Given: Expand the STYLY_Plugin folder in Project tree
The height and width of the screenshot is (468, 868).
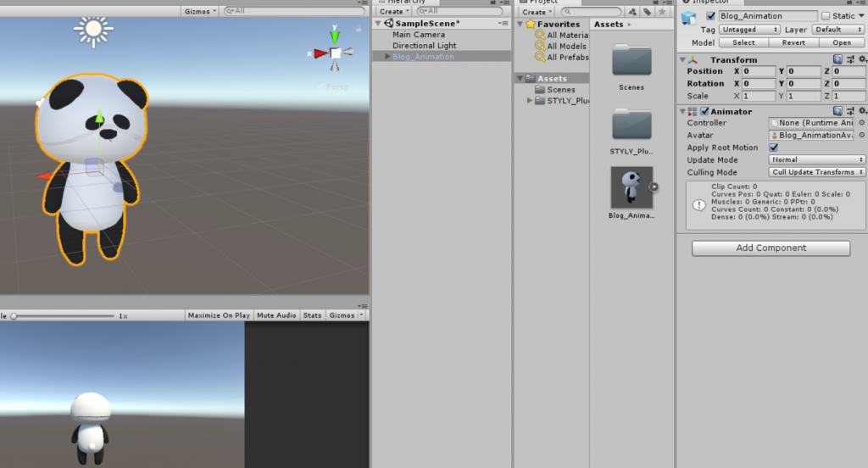Looking at the screenshot, I should pos(529,100).
